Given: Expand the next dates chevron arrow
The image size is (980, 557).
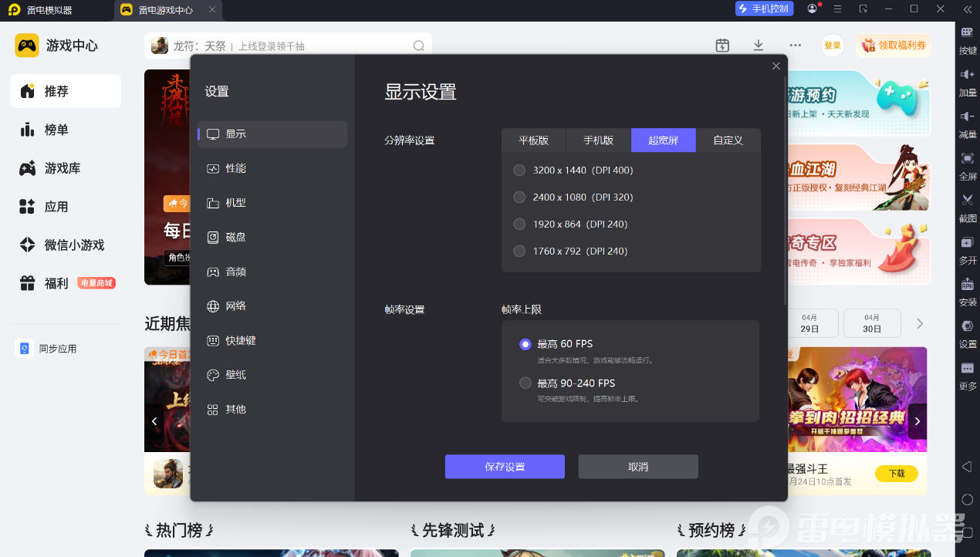Looking at the screenshot, I should pyautogui.click(x=919, y=323).
